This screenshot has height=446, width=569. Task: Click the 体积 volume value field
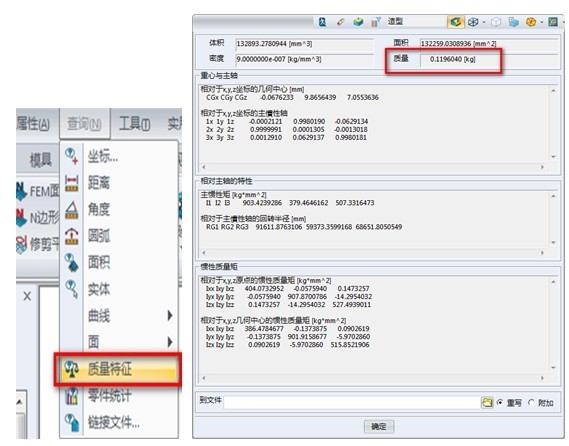coord(304,44)
